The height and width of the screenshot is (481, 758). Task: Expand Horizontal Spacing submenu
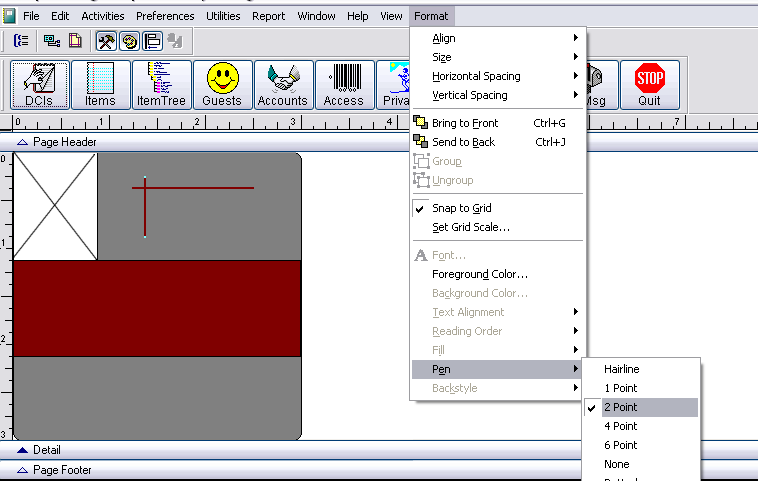(497, 76)
